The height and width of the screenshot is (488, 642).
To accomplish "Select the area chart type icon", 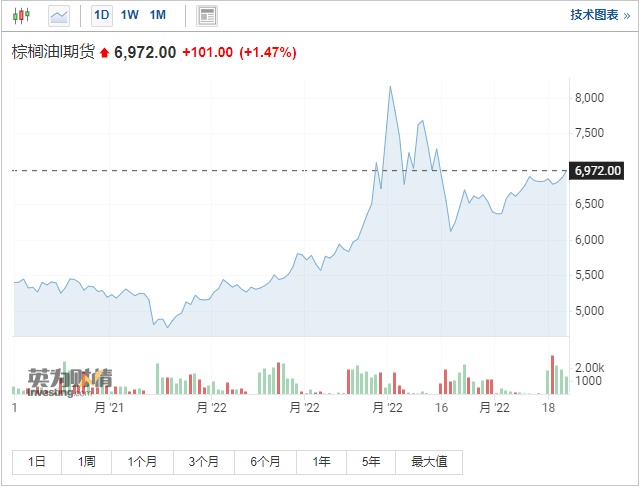I will pos(59,15).
